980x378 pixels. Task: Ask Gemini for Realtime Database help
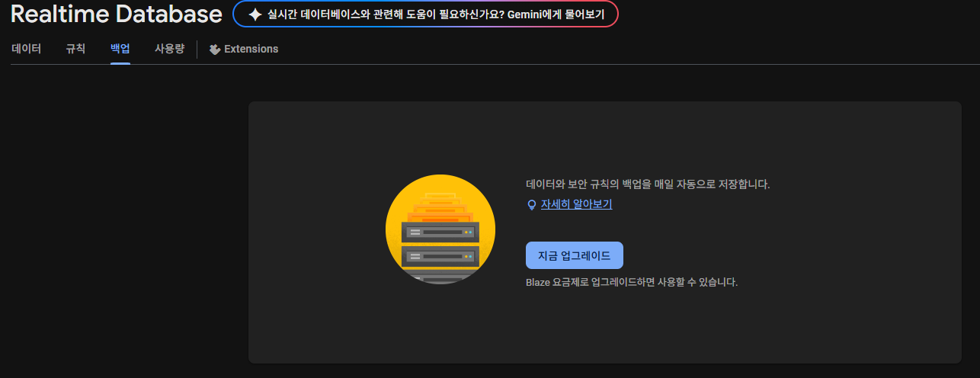[x=425, y=14]
